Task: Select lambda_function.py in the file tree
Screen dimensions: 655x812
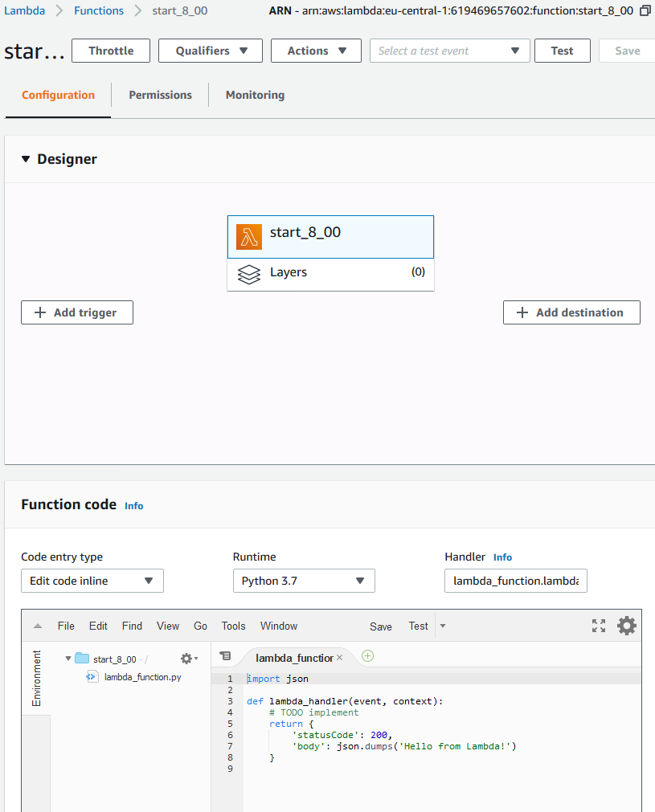Action: coord(142,677)
